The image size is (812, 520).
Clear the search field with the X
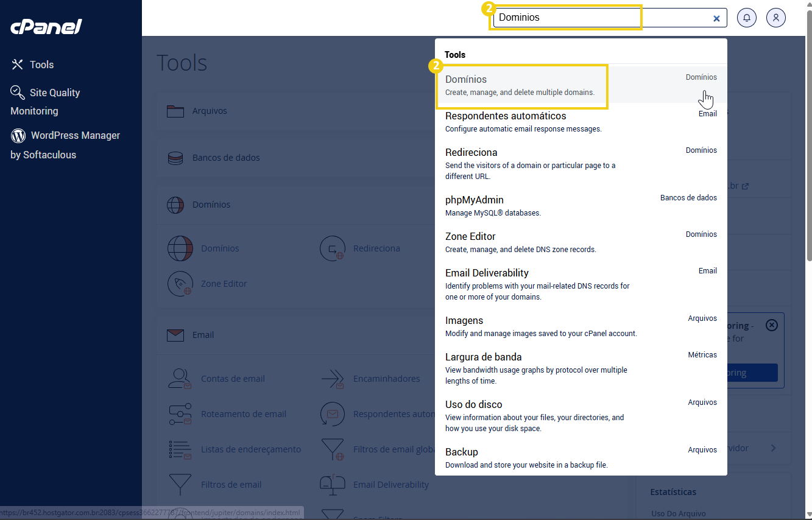(x=716, y=18)
